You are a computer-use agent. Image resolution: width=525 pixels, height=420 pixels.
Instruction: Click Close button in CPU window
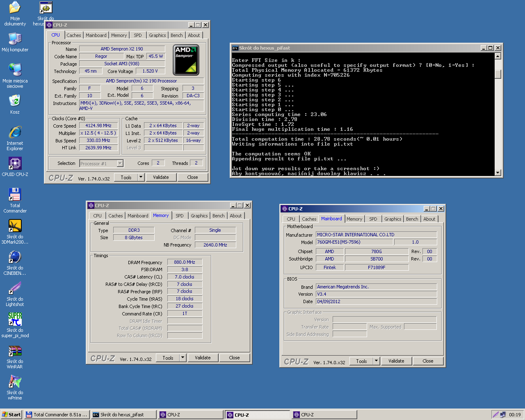coord(192,177)
